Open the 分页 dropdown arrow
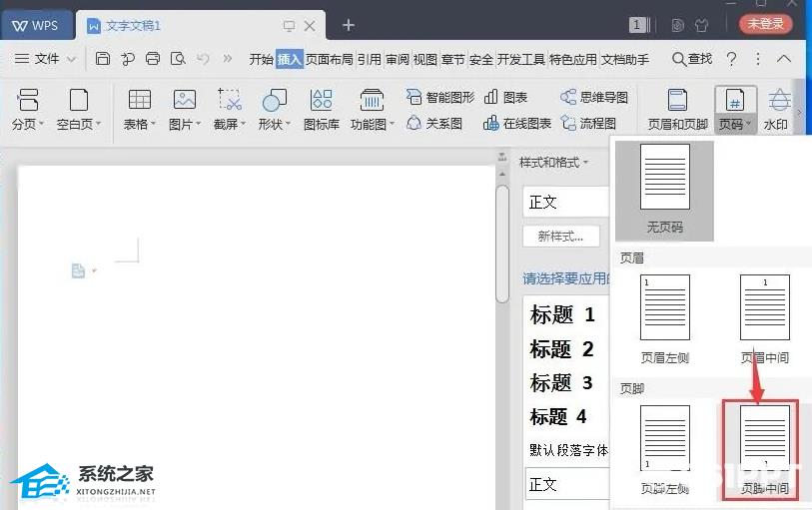The width and height of the screenshot is (812, 510). tap(41, 124)
